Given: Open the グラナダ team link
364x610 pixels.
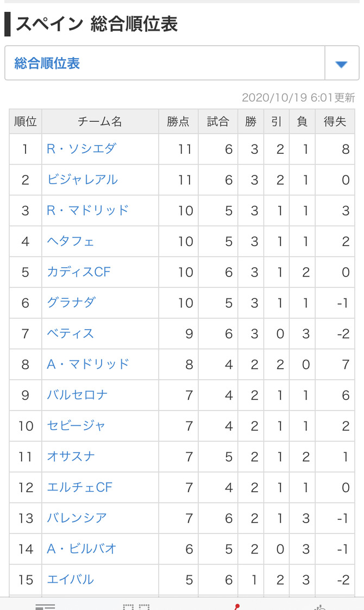Looking at the screenshot, I should tap(71, 302).
